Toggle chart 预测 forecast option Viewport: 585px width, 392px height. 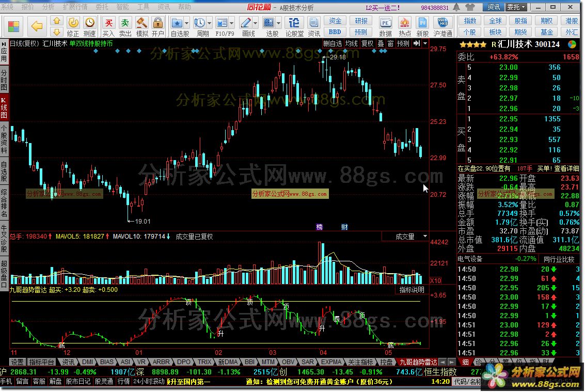tap(403, 44)
